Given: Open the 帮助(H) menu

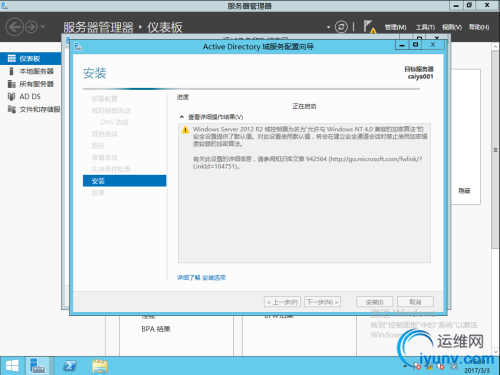Looking at the screenshot, I should pyautogui.click(x=479, y=27).
